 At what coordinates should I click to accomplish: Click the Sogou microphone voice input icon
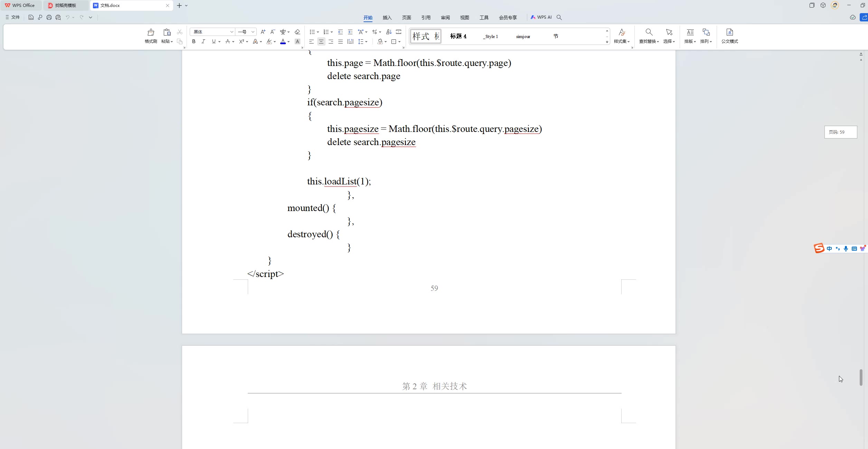(846, 249)
